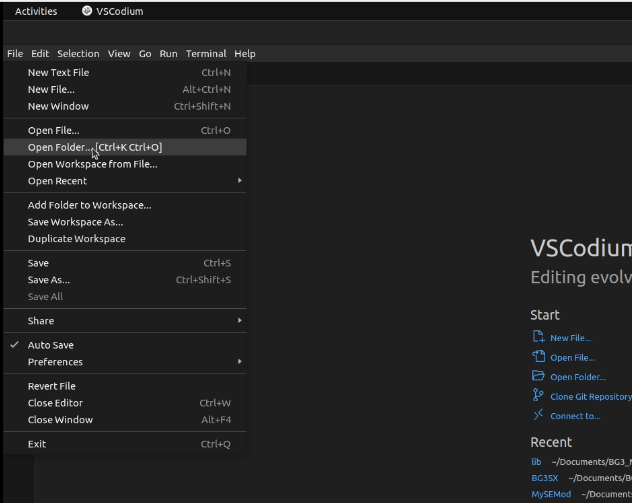Choose Add Folder to Workspace...

(125, 205)
